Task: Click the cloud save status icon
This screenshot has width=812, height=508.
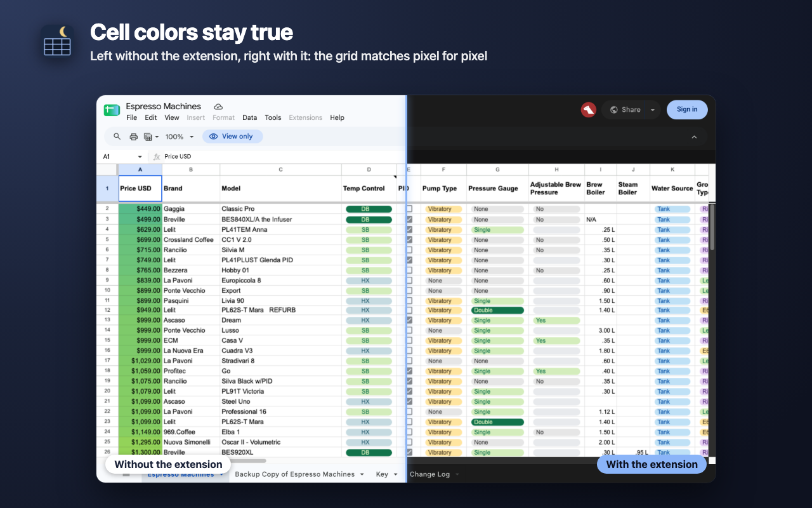Action: pyautogui.click(x=218, y=107)
